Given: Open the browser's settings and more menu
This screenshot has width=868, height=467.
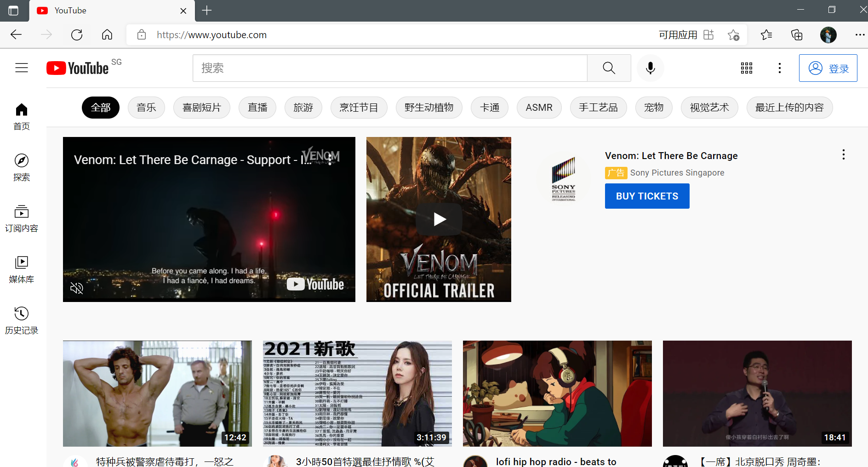Looking at the screenshot, I should pyautogui.click(x=859, y=35).
